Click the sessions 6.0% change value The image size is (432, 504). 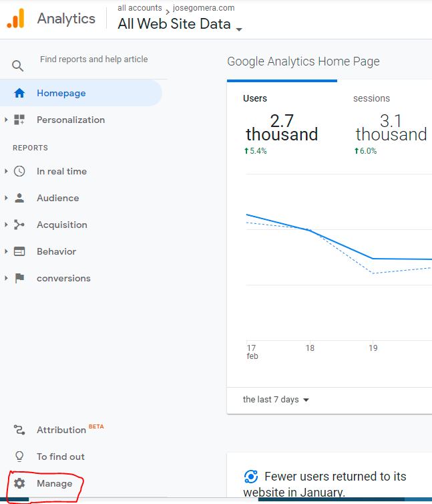tap(365, 151)
